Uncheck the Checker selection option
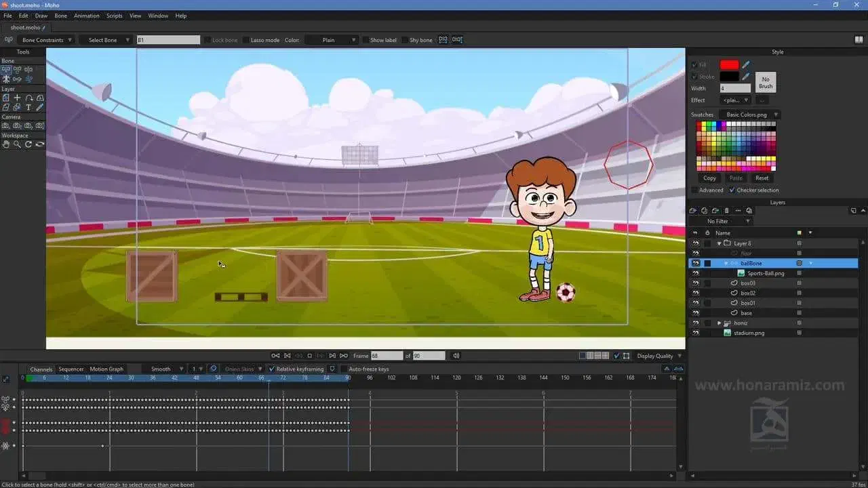 tap(732, 190)
